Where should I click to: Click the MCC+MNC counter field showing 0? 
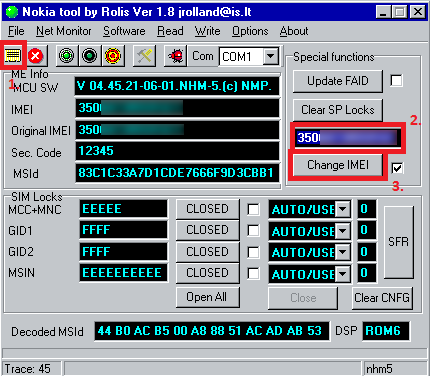pyautogui.click(x=367, y=209)
